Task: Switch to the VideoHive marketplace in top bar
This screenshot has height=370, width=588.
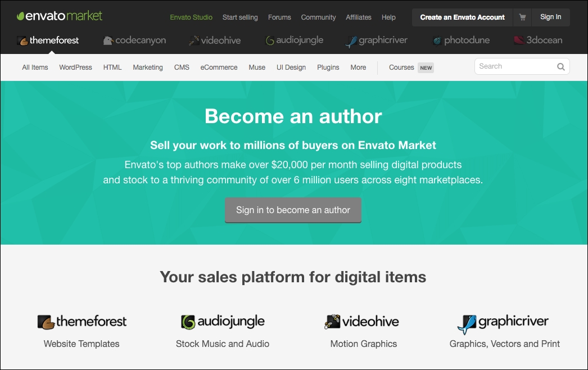Action: coord(215,40)
